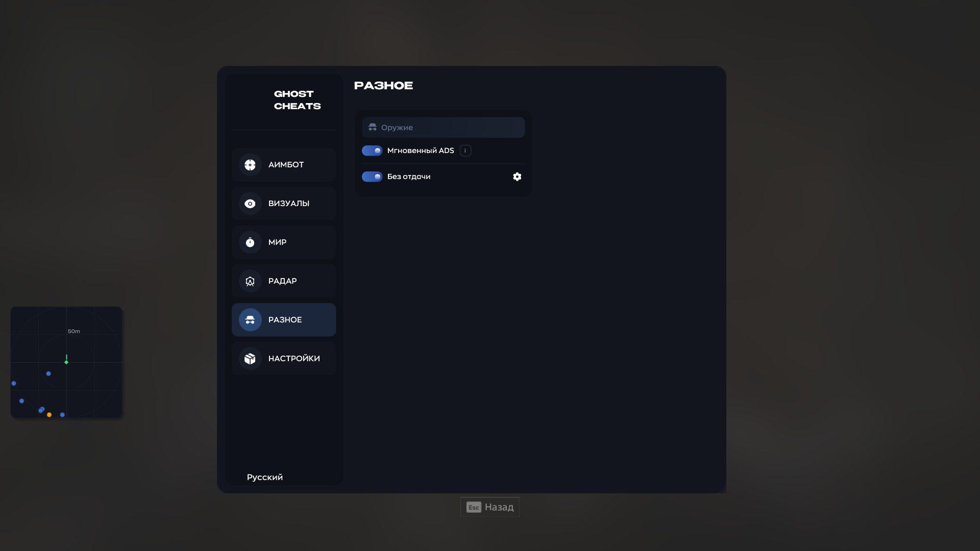Turn off the Без отдачи switch

[372, 177]
